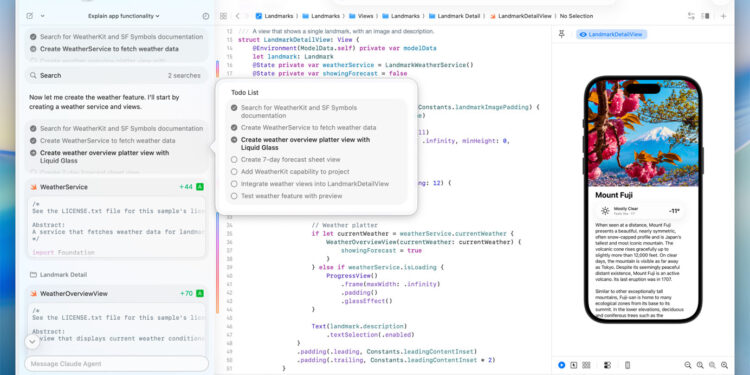Image resolution: width=750 pixels, height=375 pixels.
Task: Click the +44 change count
Action: point(186,187)
